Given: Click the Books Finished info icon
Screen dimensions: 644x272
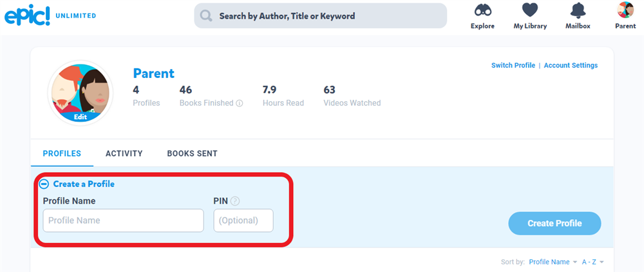Looking at the screenshot, I should coord(239,103).
